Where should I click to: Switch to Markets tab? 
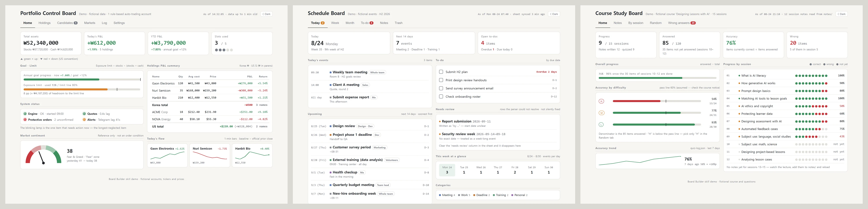90,23
